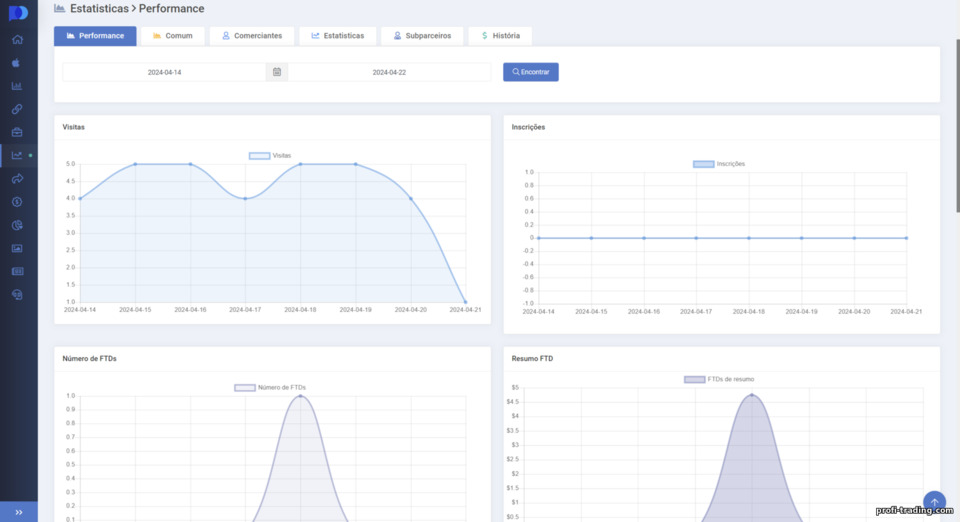Toggle the Número de FTDs legend
Image resolution: width=960 pixels, height=522 pixels.
click(270, 387)
